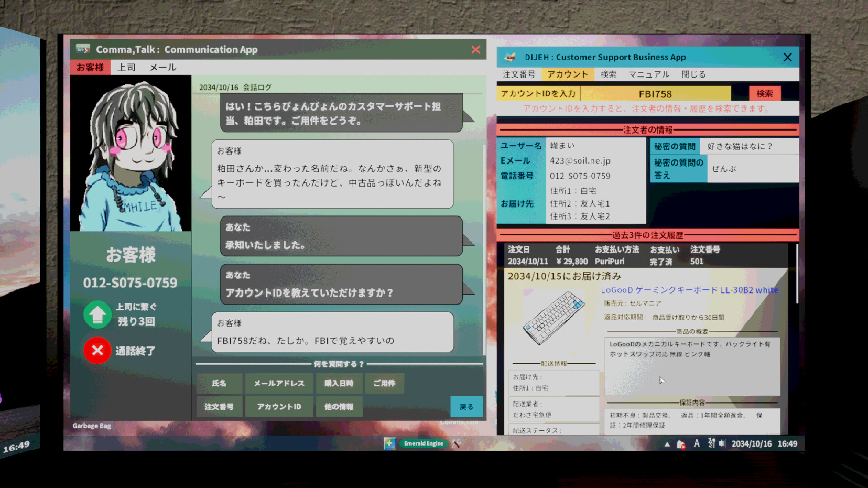The image size is (868, 488).
Task: Click the red X end call icon
Action: [x=97, y=350]
